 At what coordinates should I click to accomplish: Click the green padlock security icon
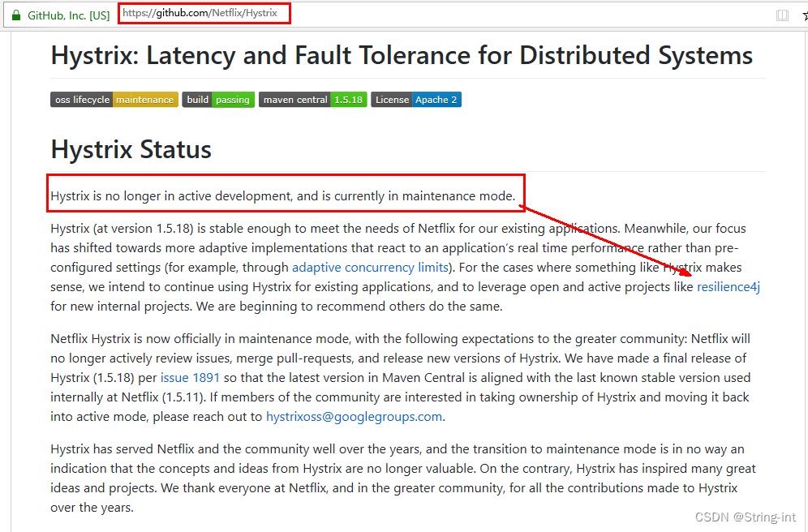(16, 15)
